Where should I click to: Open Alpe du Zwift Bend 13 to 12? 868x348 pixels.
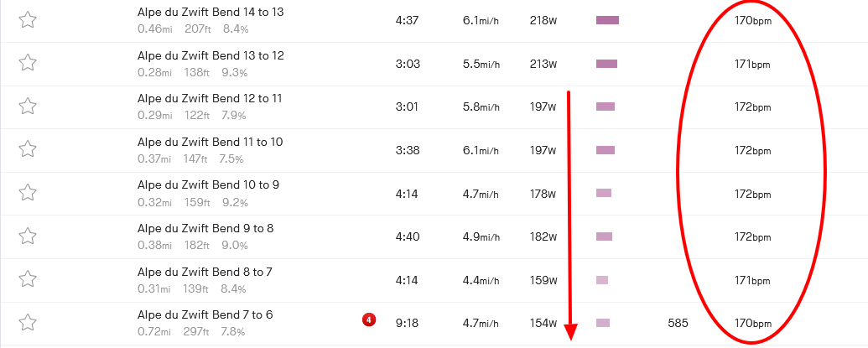tap(211, 55)
